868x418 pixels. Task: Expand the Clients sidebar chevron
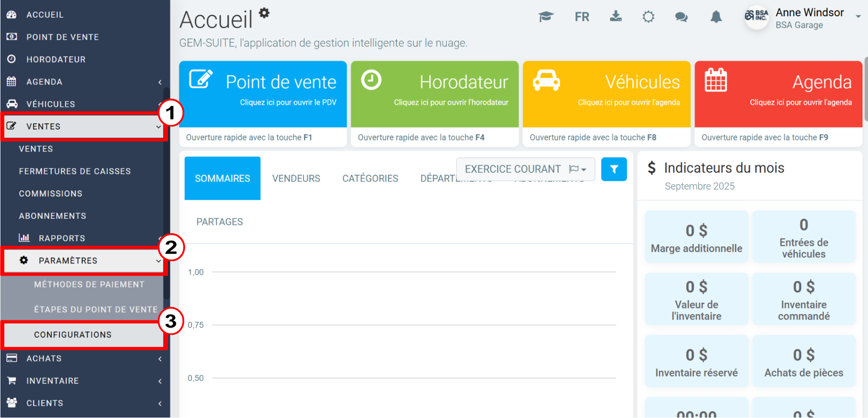[x=160, y=404]
